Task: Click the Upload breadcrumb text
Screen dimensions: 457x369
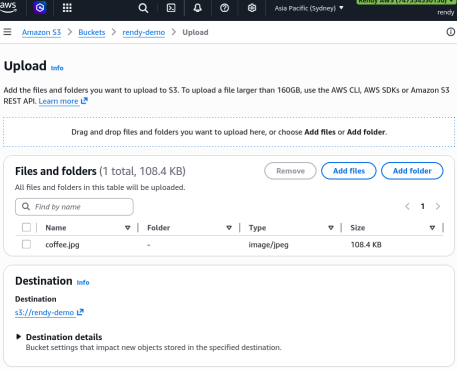Action: pyautogui.click(x=195, y=32)
